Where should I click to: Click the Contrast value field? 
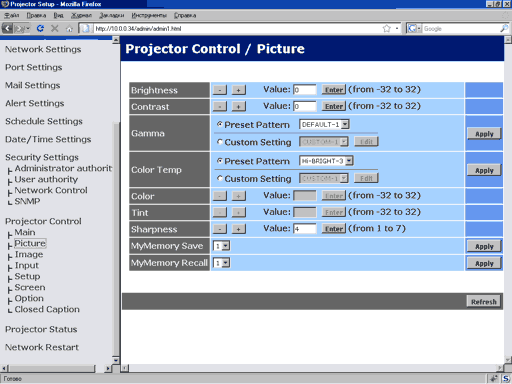click(305, 106)
